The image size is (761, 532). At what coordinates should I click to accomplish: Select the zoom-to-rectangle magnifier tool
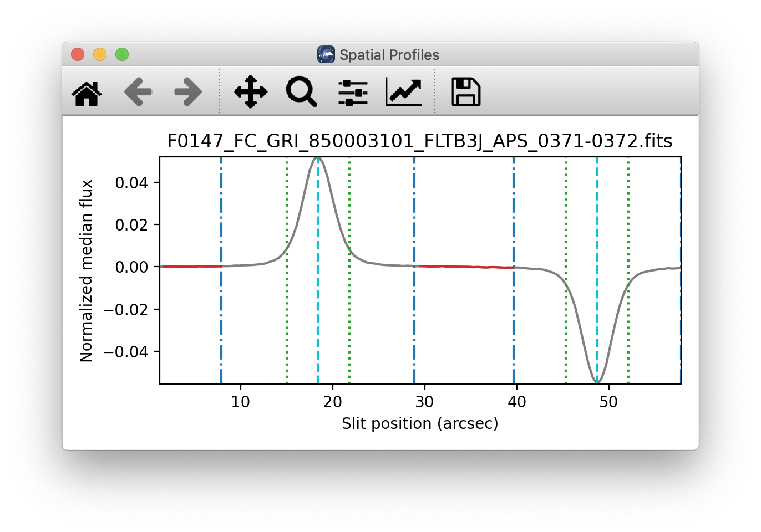click(301, 92)
